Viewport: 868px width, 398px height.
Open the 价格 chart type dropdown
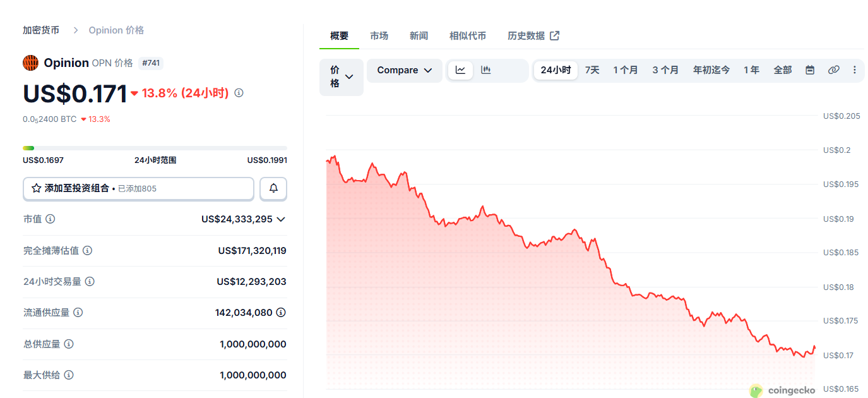pyautogui.click(x=342, y=77)
